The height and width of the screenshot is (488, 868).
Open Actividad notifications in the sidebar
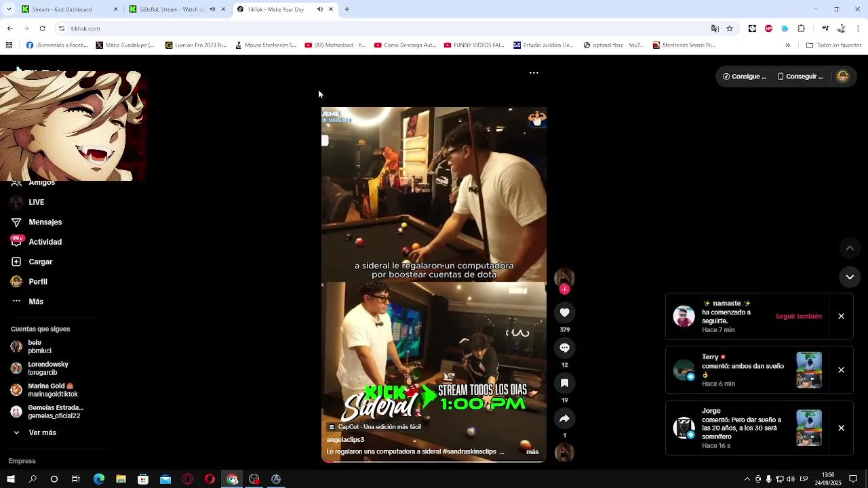point(45,242)
